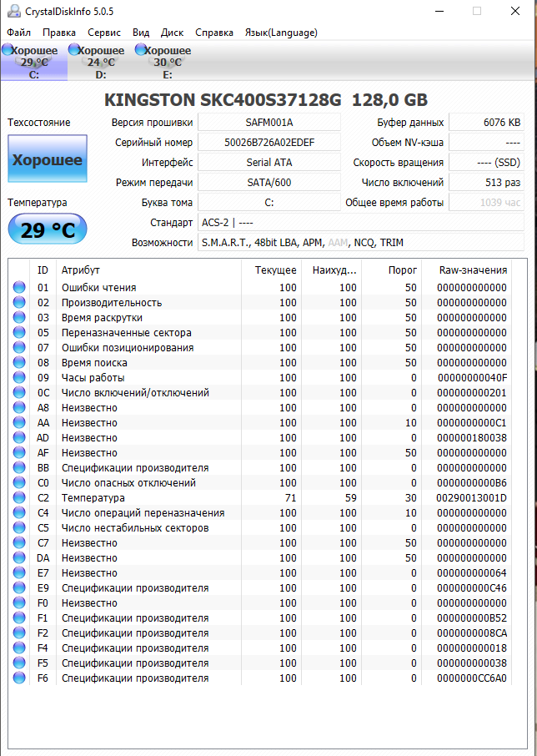The height and width of the screenshot is (756, 537).
Task: Click the power-on count field 513 раз
Action: (486, 182)
